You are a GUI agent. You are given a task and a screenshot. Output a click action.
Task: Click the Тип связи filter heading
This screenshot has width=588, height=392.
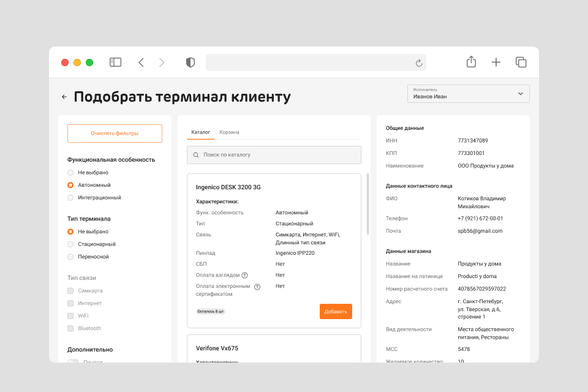[x=81, y=278]
